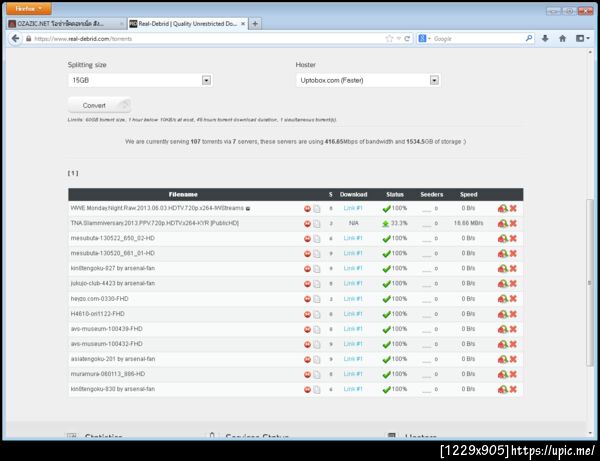Open Link #1 for heyzo.com-0330-FHD row
The image size is (600, 461).
pos(353,298)
